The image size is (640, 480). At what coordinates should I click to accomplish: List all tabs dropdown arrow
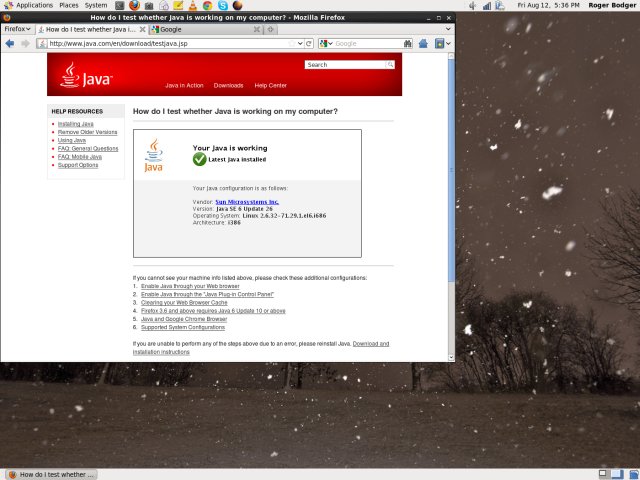pyautogui.click(x=448, y=29)
